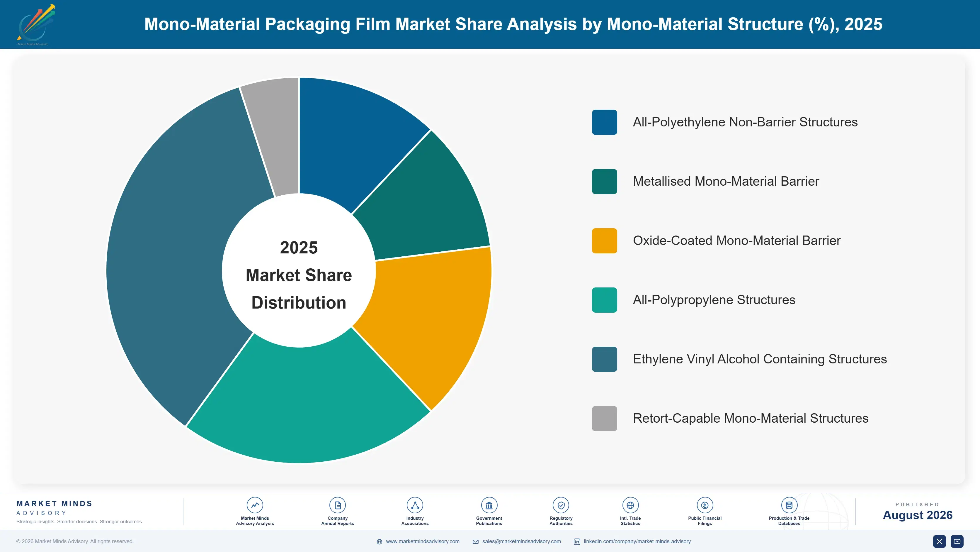This screenshot has height=552, width=980.
Task: Click the 'Retort-Capable Mono-Material Structures' legend label
Action: 751,418
